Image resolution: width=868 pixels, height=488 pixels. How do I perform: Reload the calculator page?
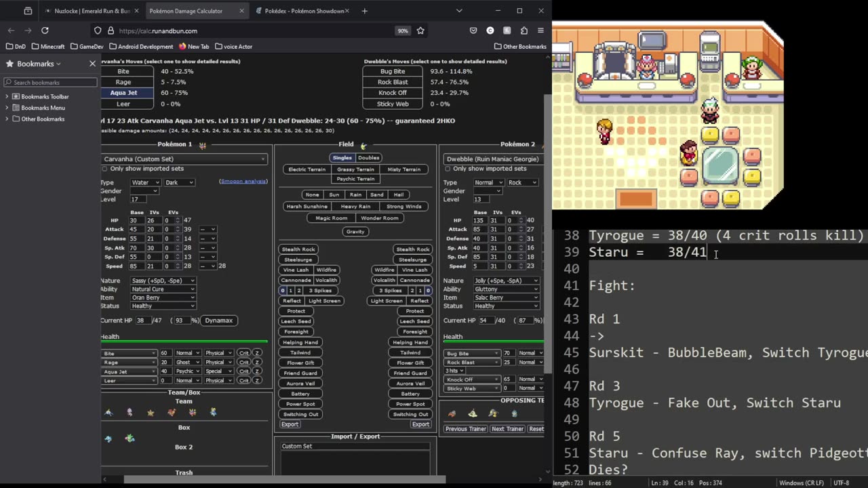coord(45,30)
